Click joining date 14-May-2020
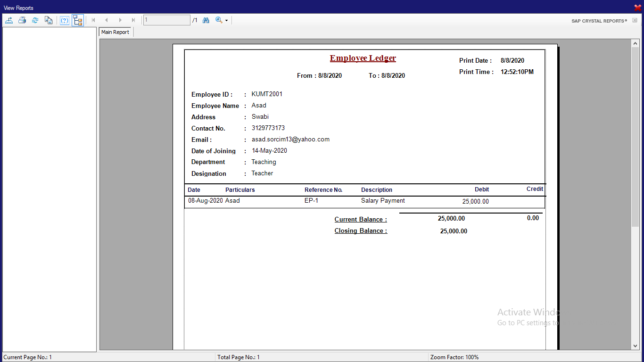This screenshot has width=644, height=362. click(270, 151)
